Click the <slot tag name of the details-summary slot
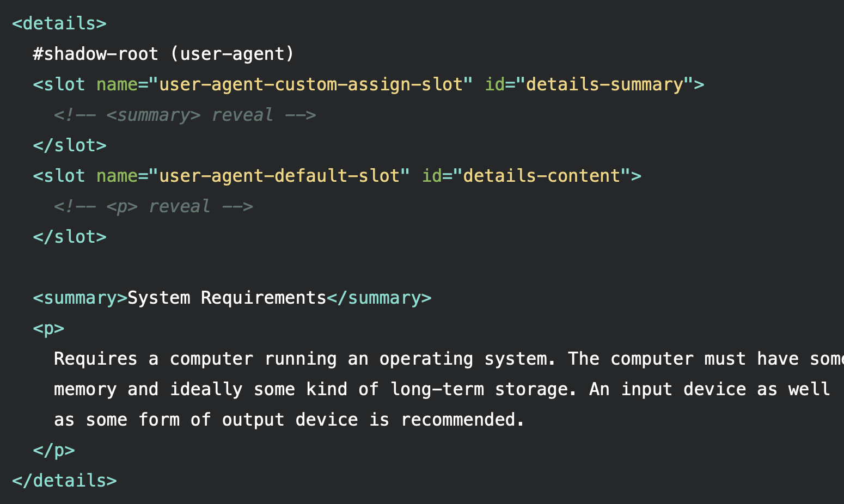The width and height of the screenshot is (844, 504). [59, 84]
